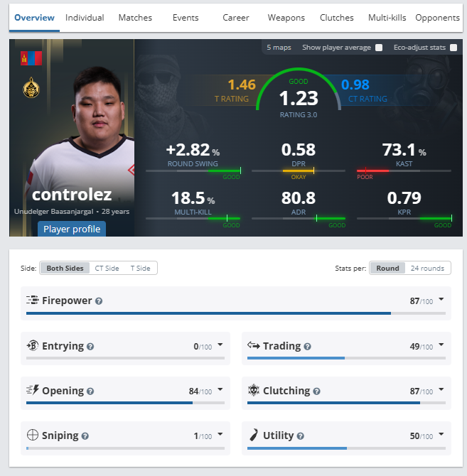Click the team logo badge icon
467x476 pixels.
31,87
